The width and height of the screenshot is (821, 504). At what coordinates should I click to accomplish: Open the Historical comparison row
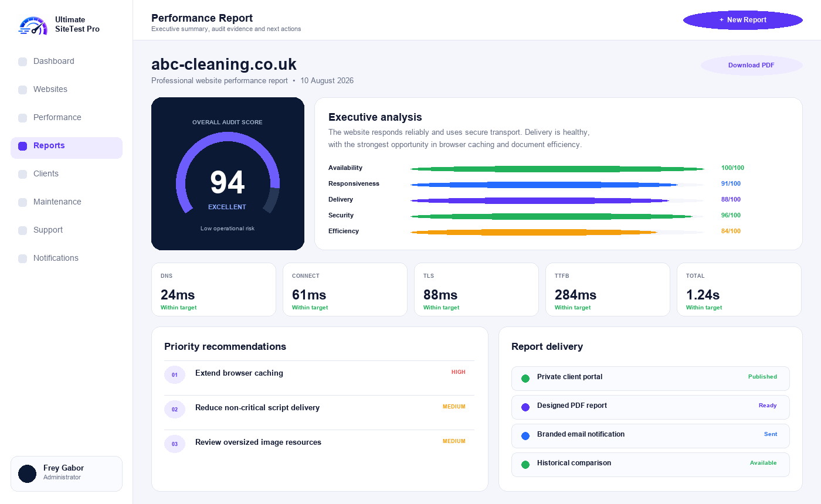[x=650, y=465]
